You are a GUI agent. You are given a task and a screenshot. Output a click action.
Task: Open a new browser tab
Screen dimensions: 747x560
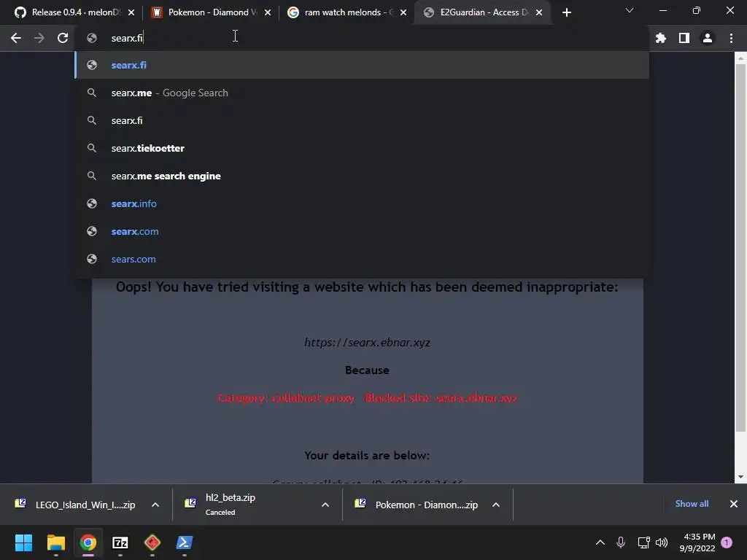pyautogui.click(x=566, y=13)
